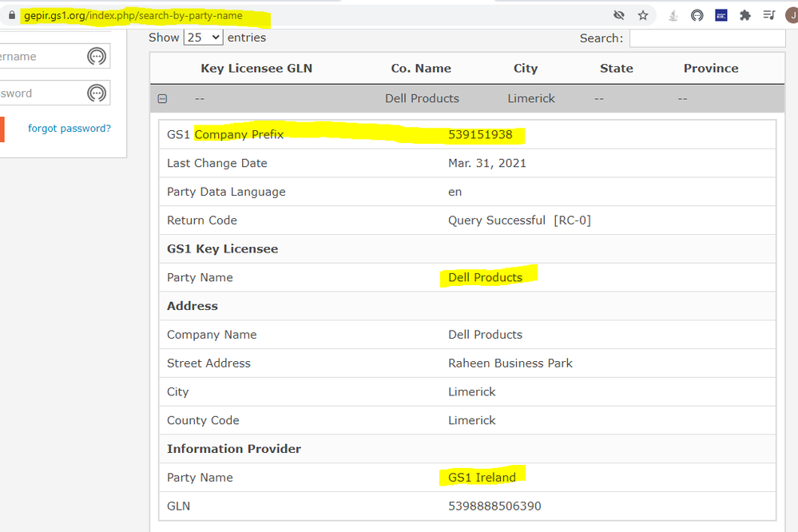Sort table by City column header

tap(526, 68)
